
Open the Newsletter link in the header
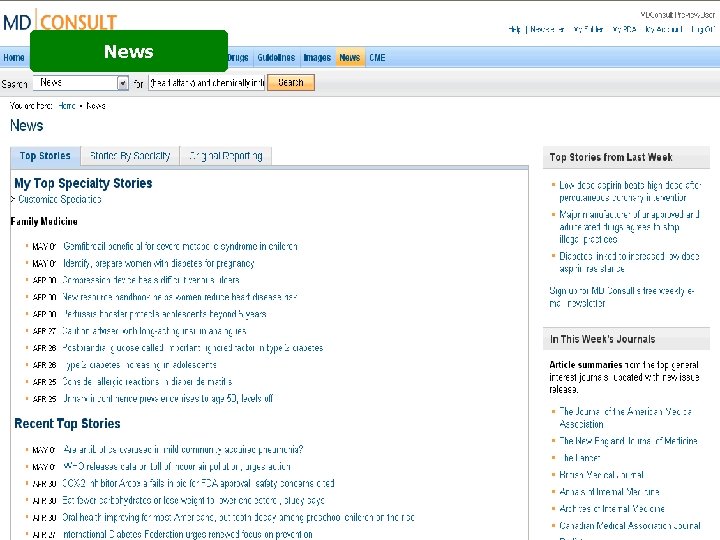pyautogui.click(x=547, y=29)
